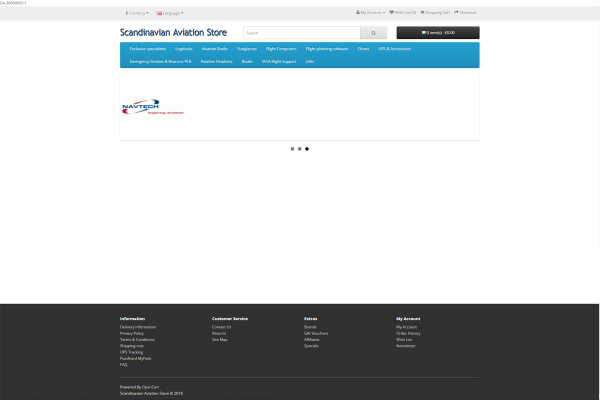Viewport: 600px width, 400px height.
Task: Open Shipping cost footer link
Action: (x=132, y=346)
